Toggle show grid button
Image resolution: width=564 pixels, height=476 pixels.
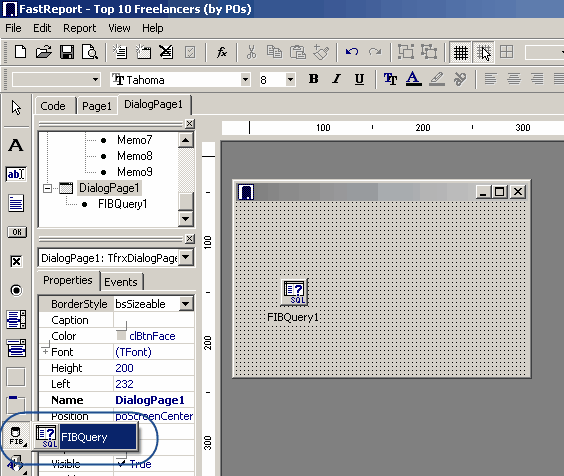click(x=460, y=53)
